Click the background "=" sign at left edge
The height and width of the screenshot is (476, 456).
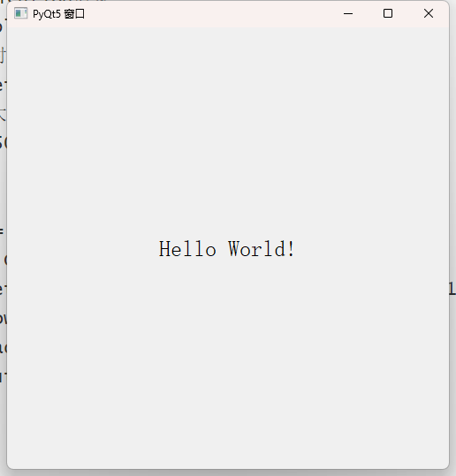coord(2,231)
